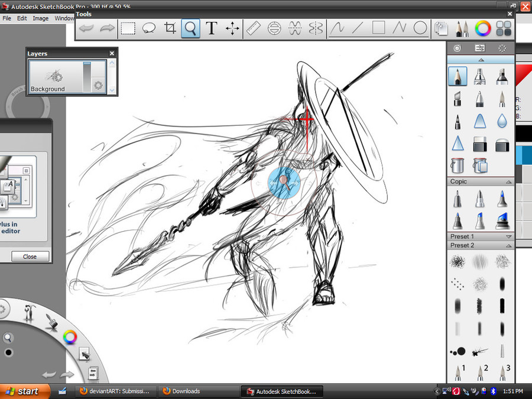This screenshot has width=532, height=399.
Task: Select the straight Line draw style
Action: (x=358, y=28)
